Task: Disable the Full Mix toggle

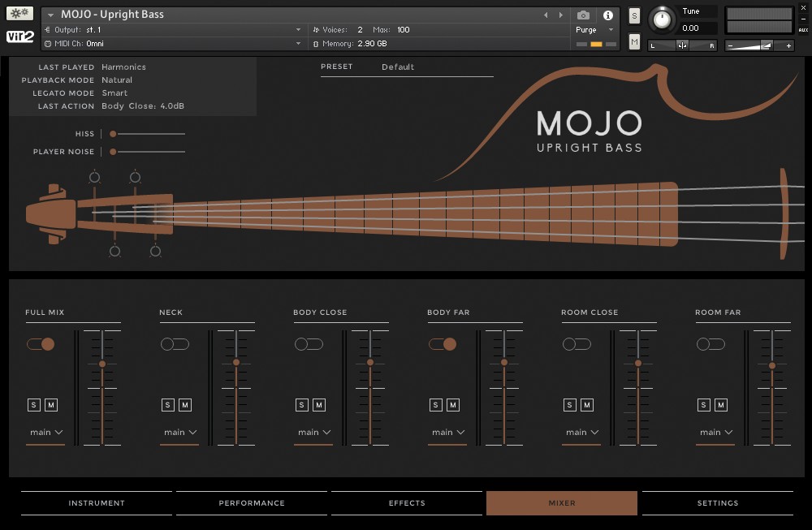Action: point(41,344)
